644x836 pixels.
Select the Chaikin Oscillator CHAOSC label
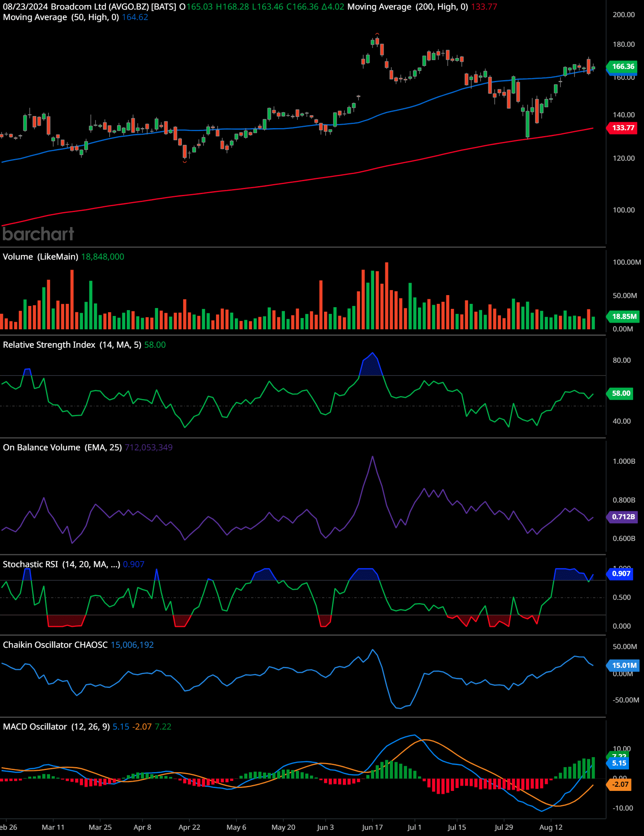pyautogui.click(x=55, y=645)
